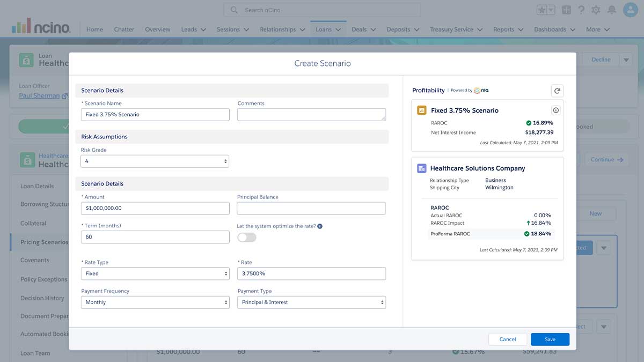Select Collateral in the sidebar
644x362 pixels.
(x=33, y=223)
